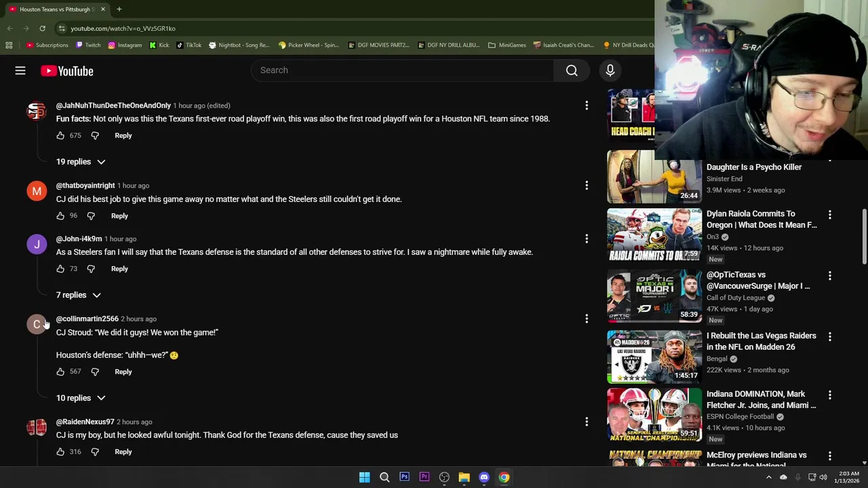Click the JahNuhThunDeeTheOneAndOnly avatar
The width and height of the screenshot is (868, 488).
coord(37,111)
